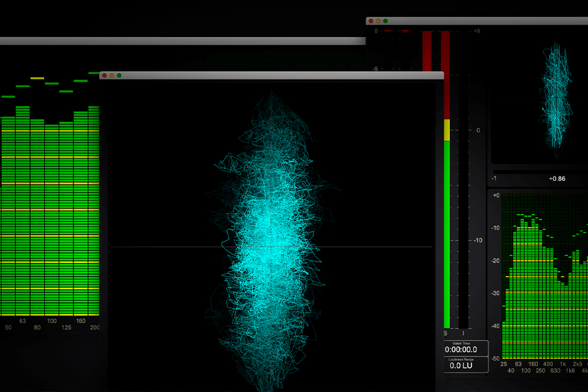Minimize the front vectorscope window
The height and width of the screenshot is (392, 588).
(x=112, y=75)
